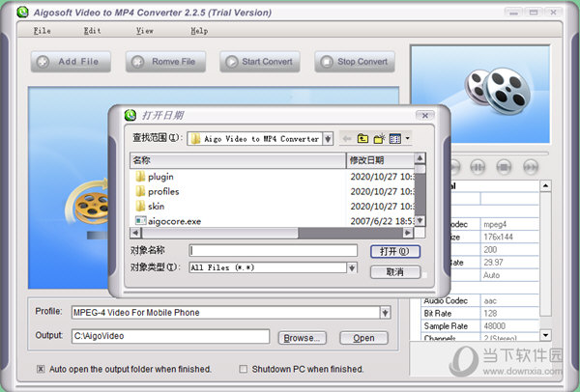Click horizontal scrollbar left arrow
The width and height of the screenshot is (580, 392).
135,233
